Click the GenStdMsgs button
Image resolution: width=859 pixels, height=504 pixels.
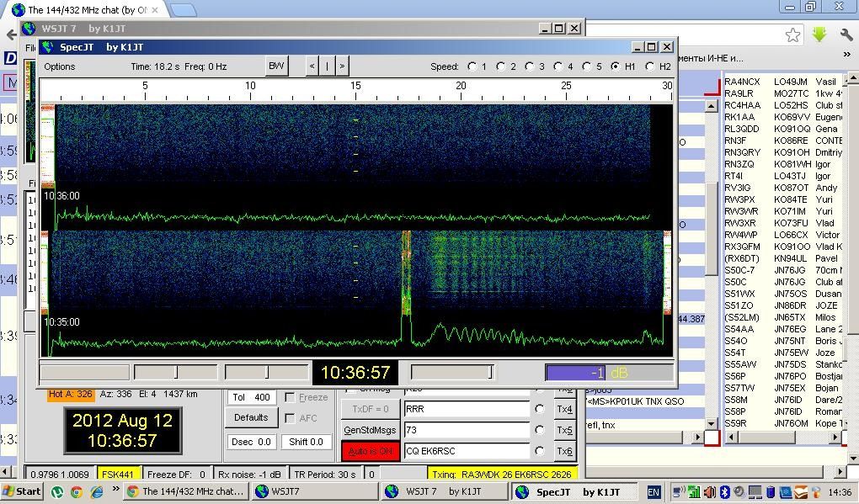click(x=369, y=430)
